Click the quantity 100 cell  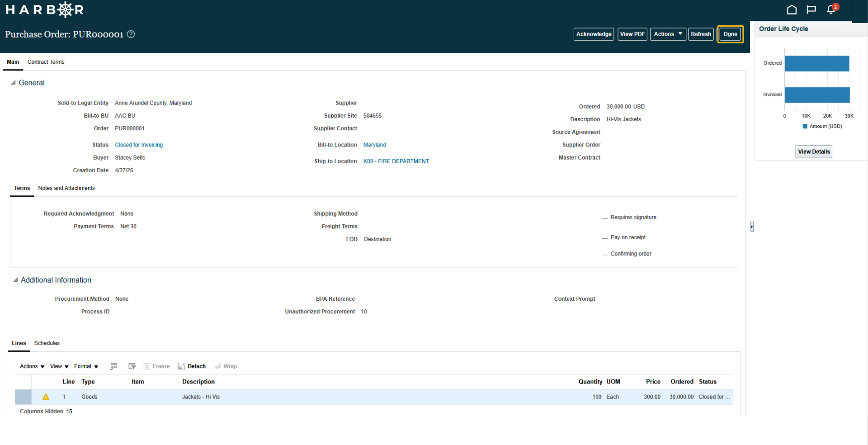(597, 397)
